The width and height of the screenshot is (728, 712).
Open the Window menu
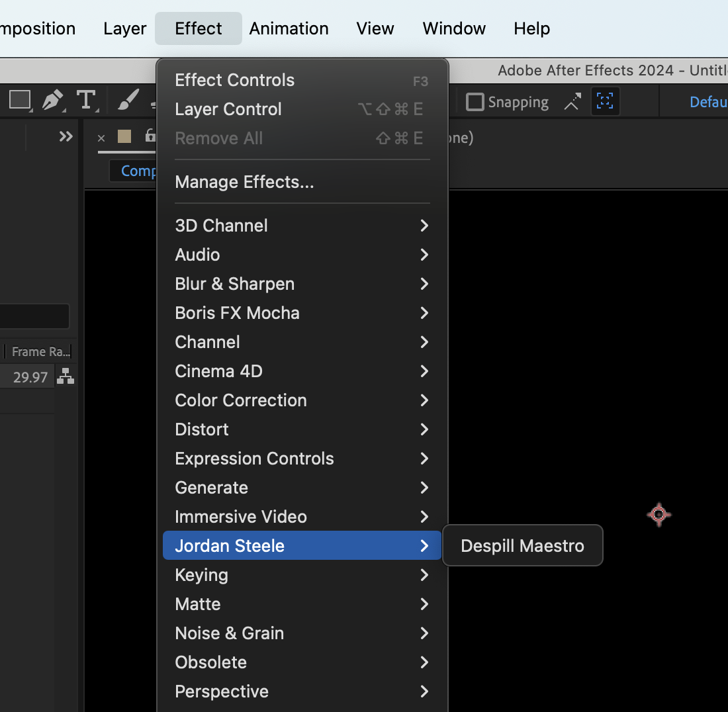coord(453,28)
